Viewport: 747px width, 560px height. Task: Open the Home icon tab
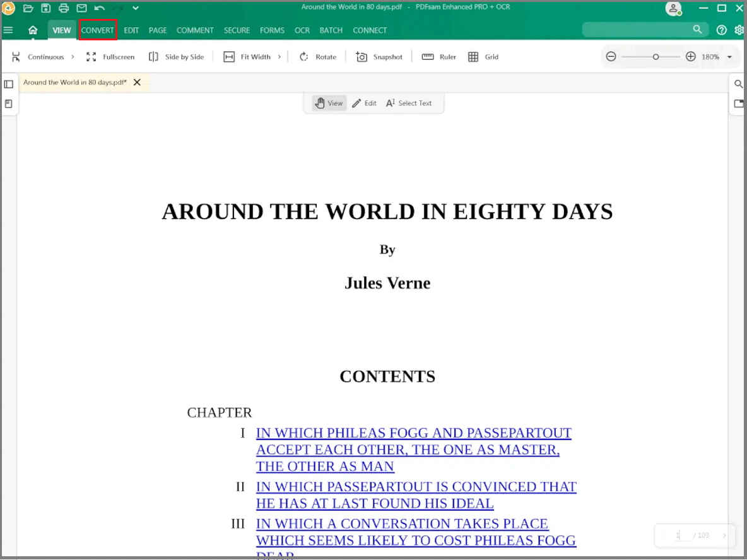pos(33,30)
